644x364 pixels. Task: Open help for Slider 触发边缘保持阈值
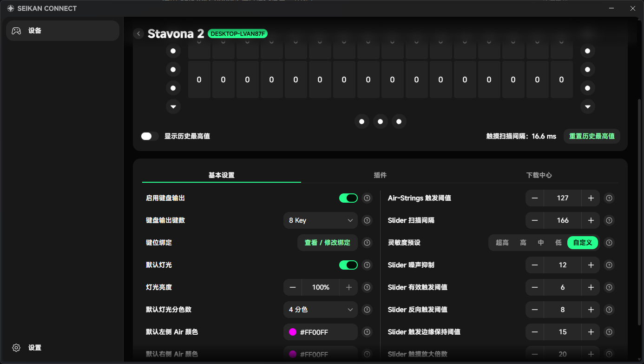click(609, 332)
